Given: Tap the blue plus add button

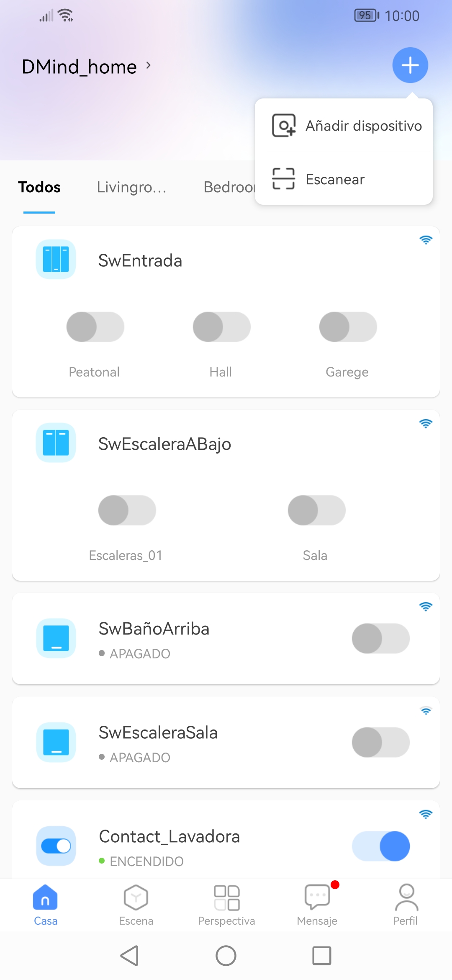Looking at the screenshot, I should pyautogui.click(x=410, y=65).
